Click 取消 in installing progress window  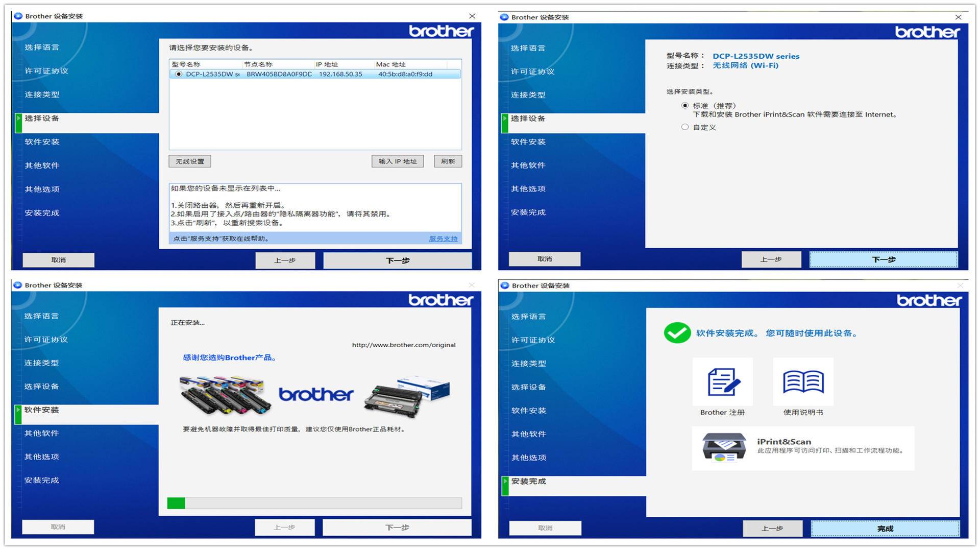click(58, 527)
